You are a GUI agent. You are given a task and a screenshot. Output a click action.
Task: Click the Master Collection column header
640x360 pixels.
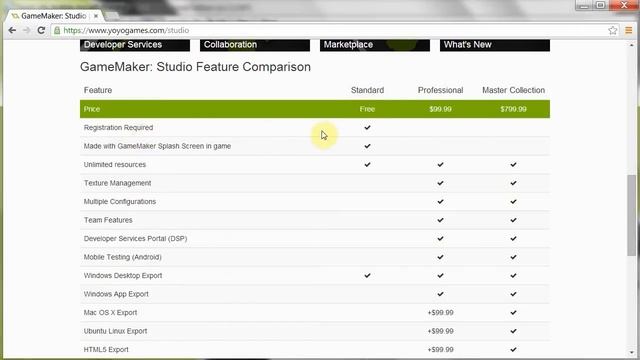click(513, 90)
